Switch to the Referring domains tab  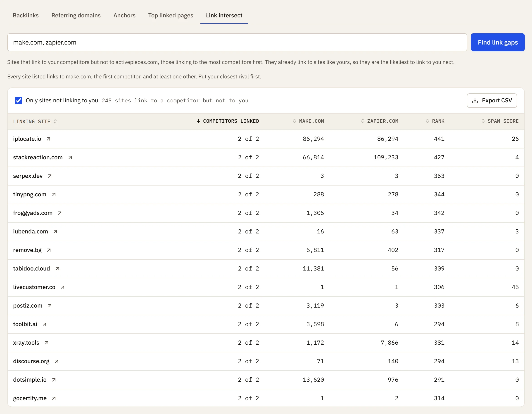tap(76, 15)
